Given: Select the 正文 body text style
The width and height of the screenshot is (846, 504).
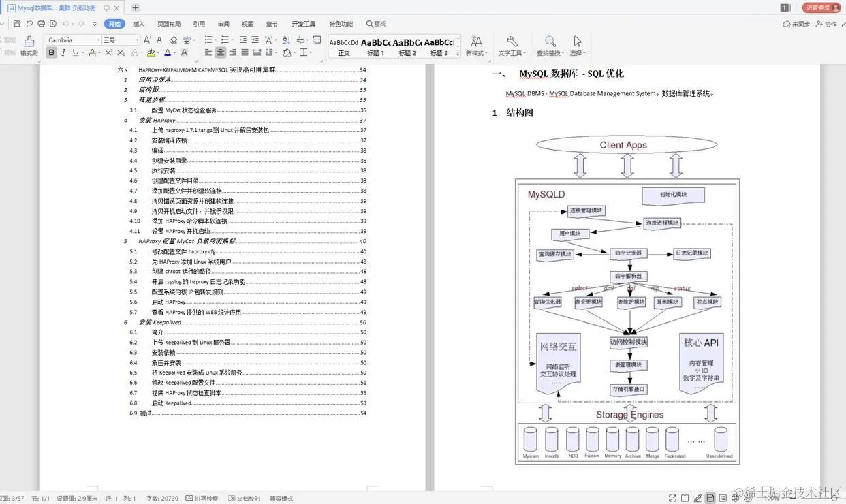Looking at the screenshot, I should pos(344,47).
